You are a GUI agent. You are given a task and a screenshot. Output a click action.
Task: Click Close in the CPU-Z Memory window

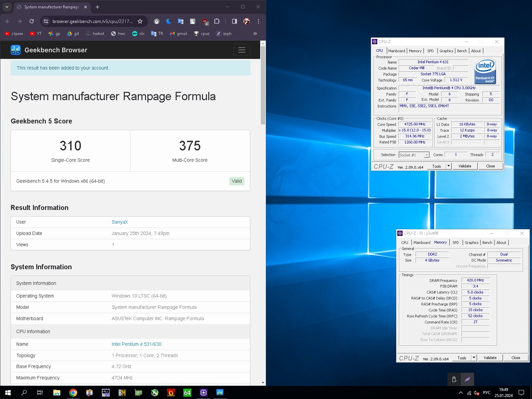click(516, 358)
